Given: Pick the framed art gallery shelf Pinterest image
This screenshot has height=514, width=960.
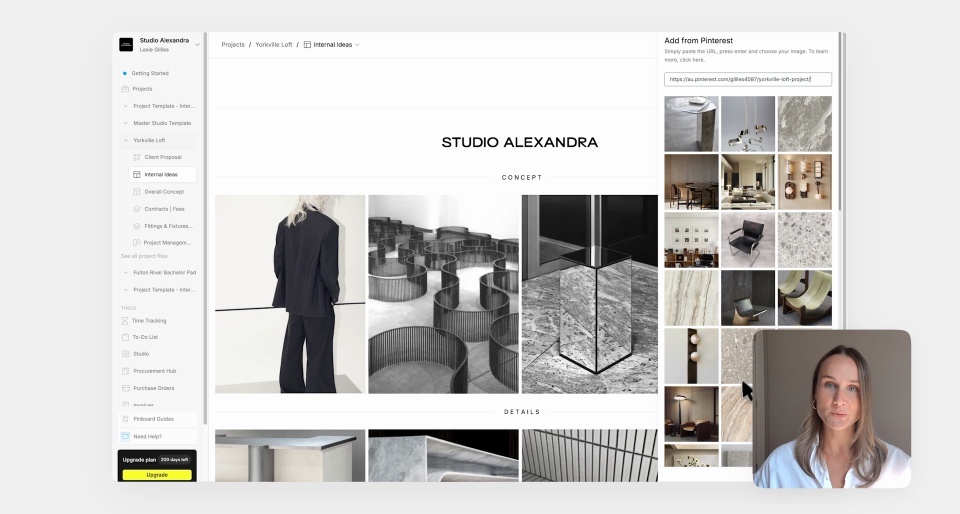Looking at the screenshot, I should tap(692, 240).
